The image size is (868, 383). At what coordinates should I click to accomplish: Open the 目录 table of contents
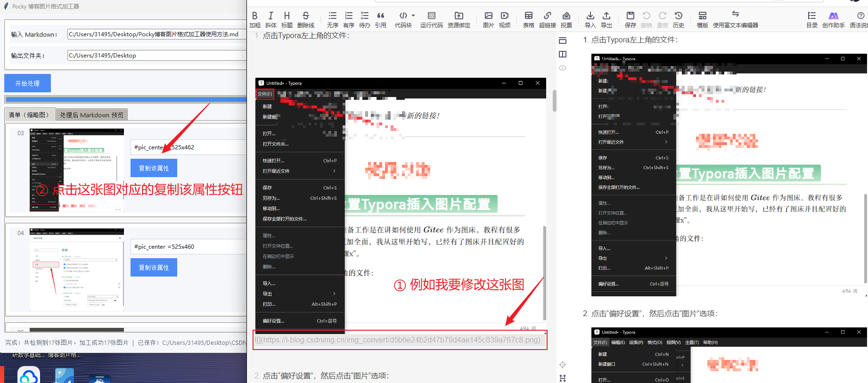click(812, 20)
